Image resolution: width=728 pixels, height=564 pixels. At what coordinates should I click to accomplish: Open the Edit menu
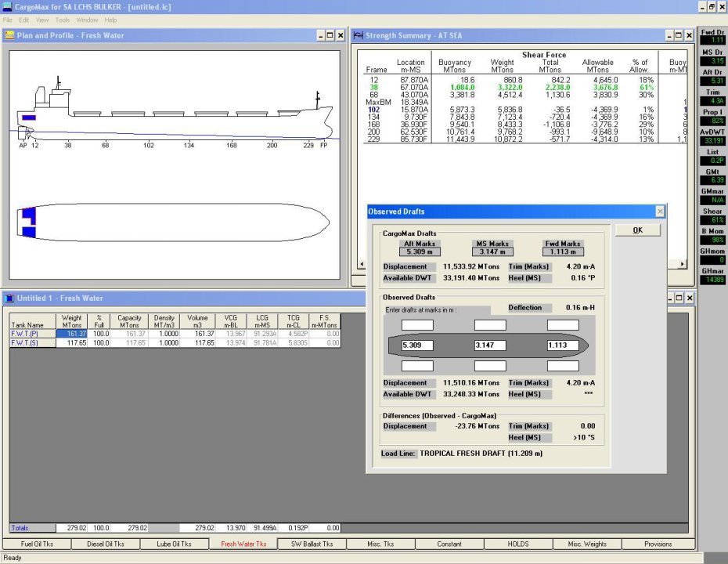tap(23, 20)
